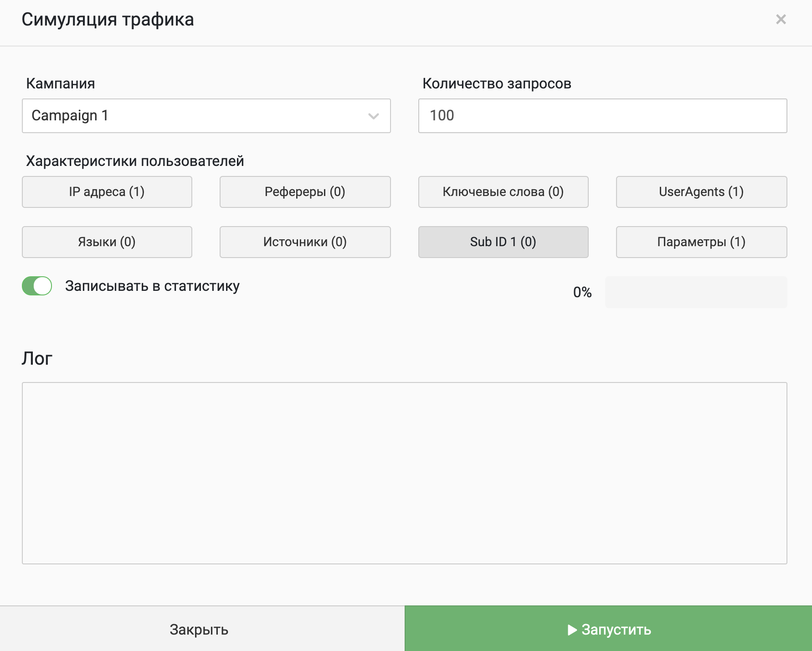812x651 pixels.
Task: Open the Campaign 1 dropdown
Action: point(206,116)
